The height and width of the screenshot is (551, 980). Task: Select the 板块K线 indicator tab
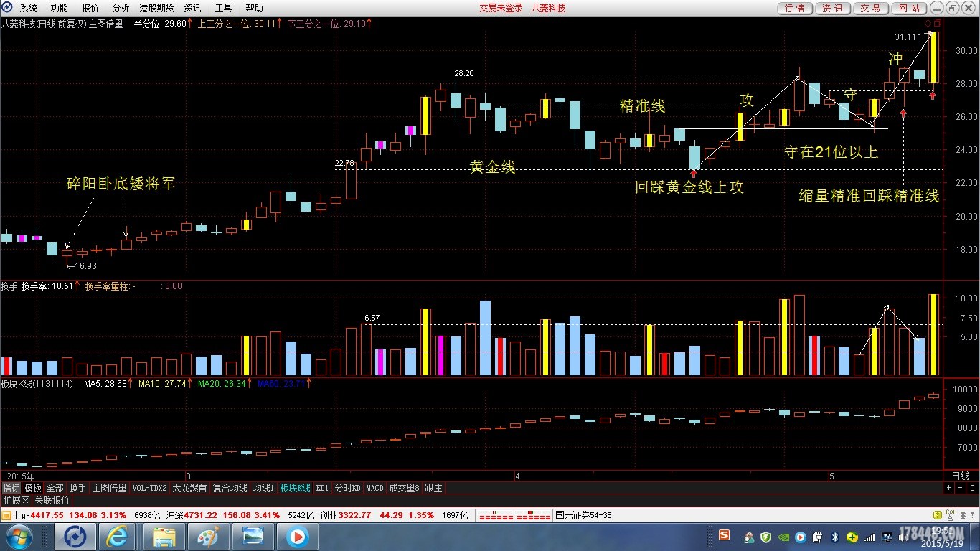tap(296, 488)
